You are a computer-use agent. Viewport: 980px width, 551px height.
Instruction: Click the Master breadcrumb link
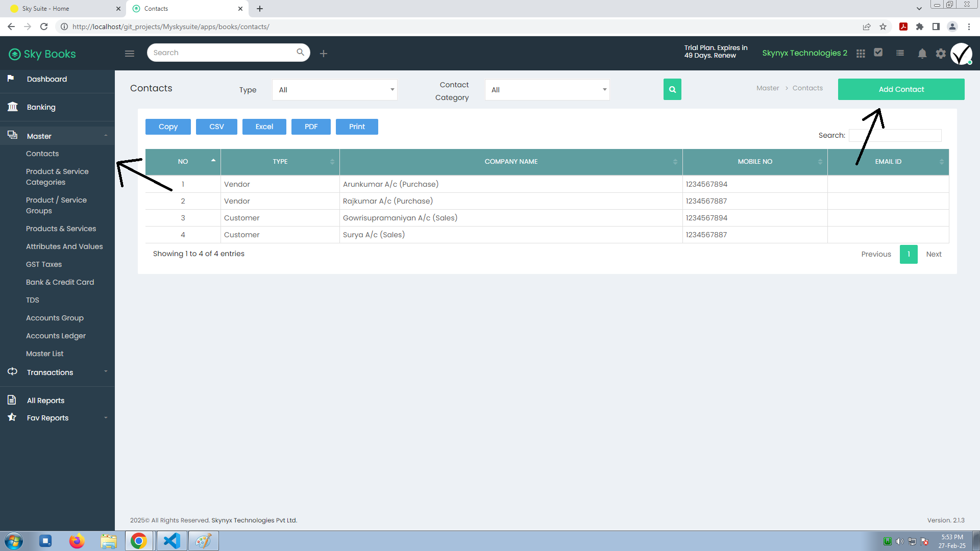(x=768, y=88)
